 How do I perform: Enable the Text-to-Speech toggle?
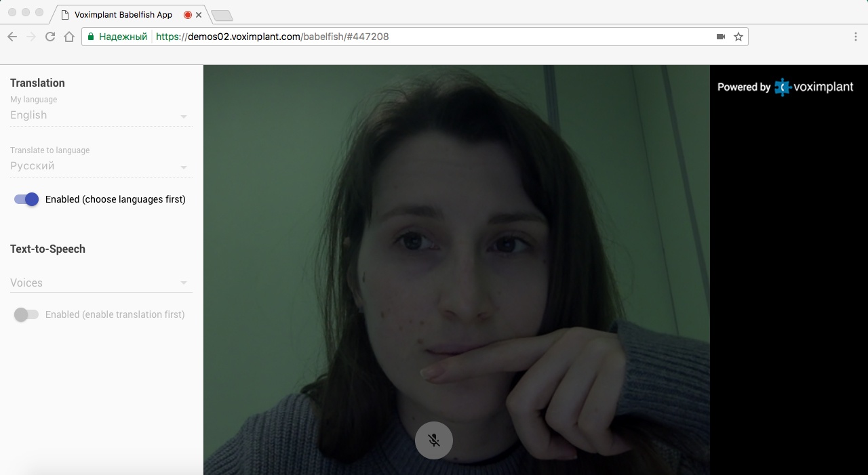pyautogui.click(x=26, y=314)
